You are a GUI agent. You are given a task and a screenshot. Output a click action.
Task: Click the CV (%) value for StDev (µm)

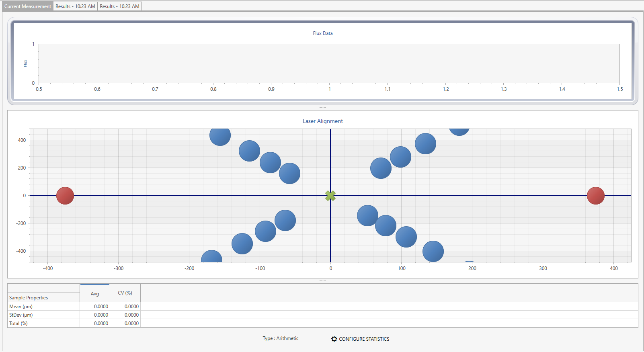(x=125, y=315)
